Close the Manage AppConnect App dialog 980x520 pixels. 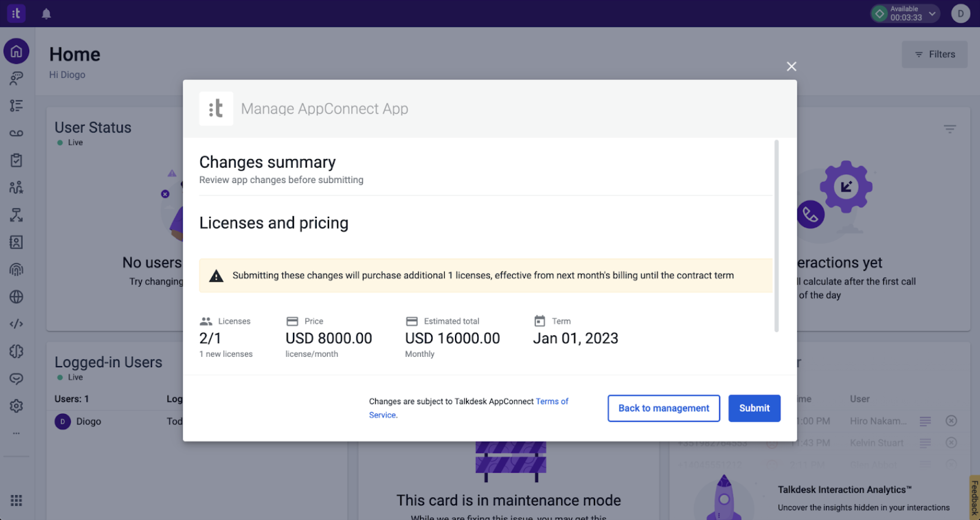tap(791, 66)
